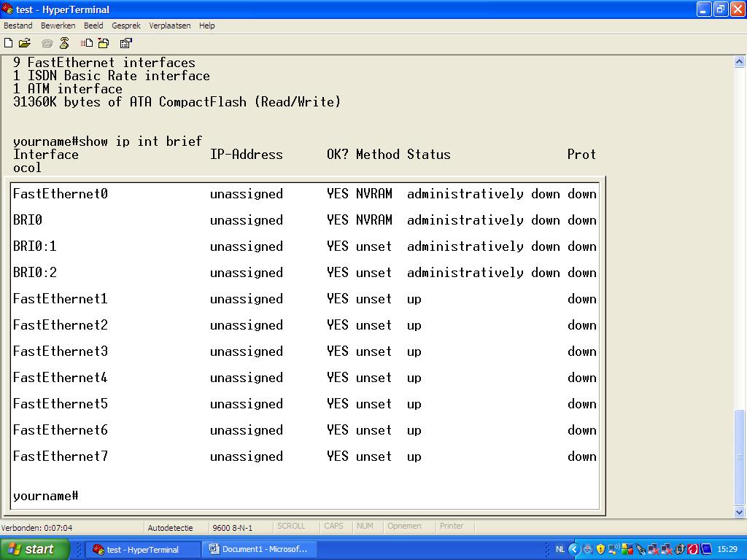Click the Send file toolbar icon
This screenshot has width=747, height=560.
[x=87, y=43]
